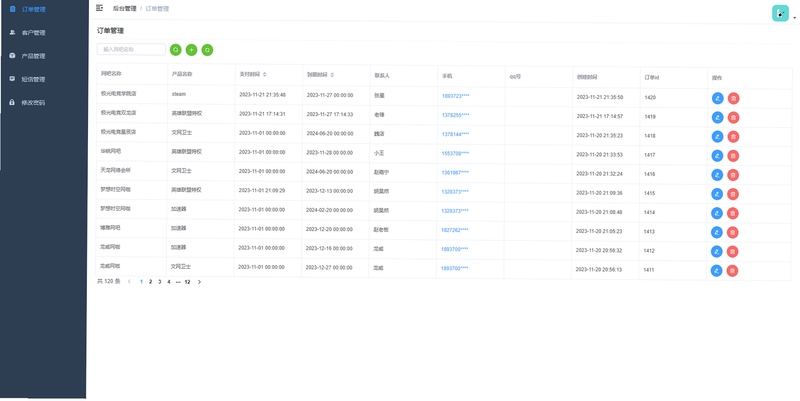
Task: Open phone link 1361987****
Action: [455, 172]
